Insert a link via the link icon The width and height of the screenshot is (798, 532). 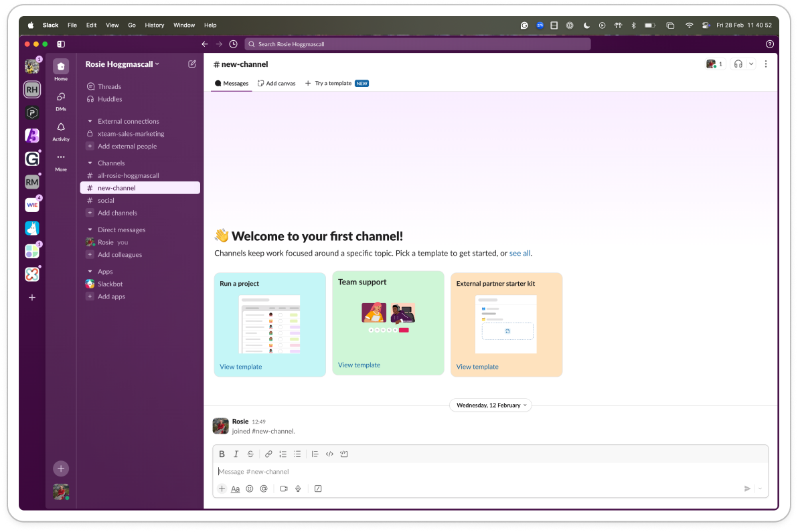[268, 454]
